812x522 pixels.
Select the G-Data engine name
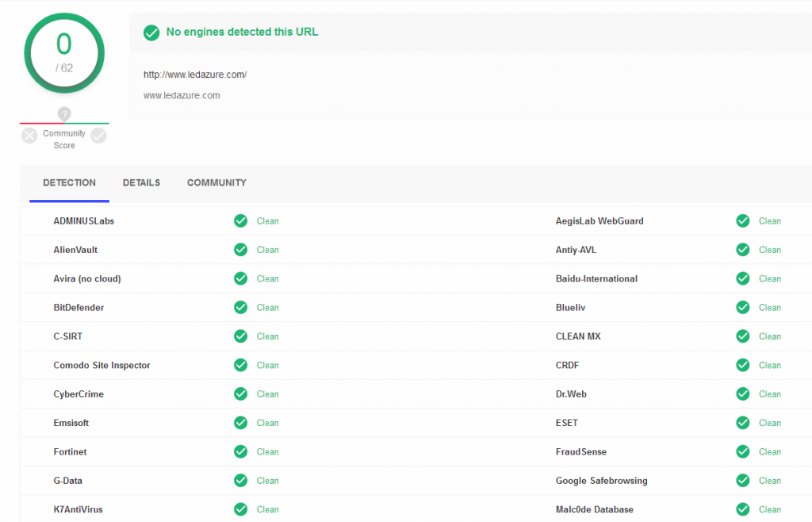[68, 481]
